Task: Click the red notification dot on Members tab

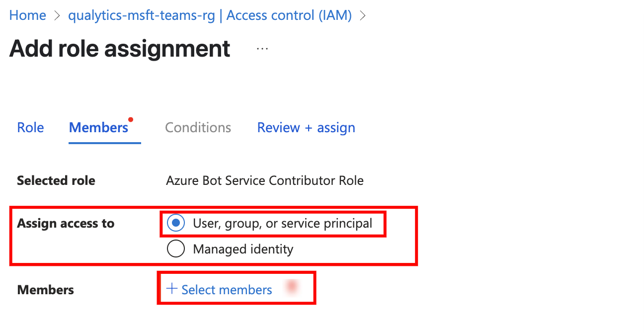Action: pos(131,119)
